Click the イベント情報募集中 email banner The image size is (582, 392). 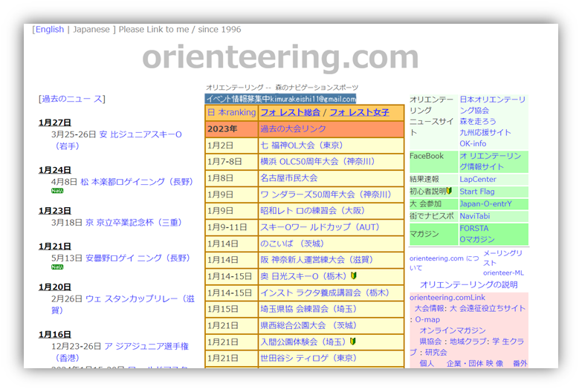(x=280, y=99)
